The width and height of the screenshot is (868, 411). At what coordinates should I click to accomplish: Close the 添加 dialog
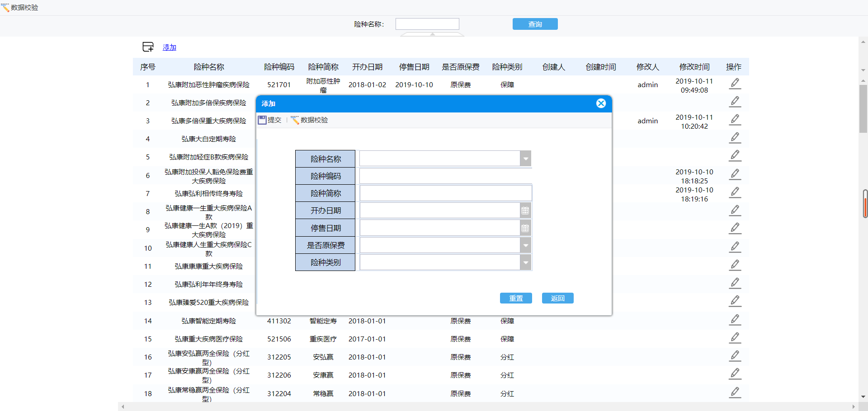(x=601, y=103)
